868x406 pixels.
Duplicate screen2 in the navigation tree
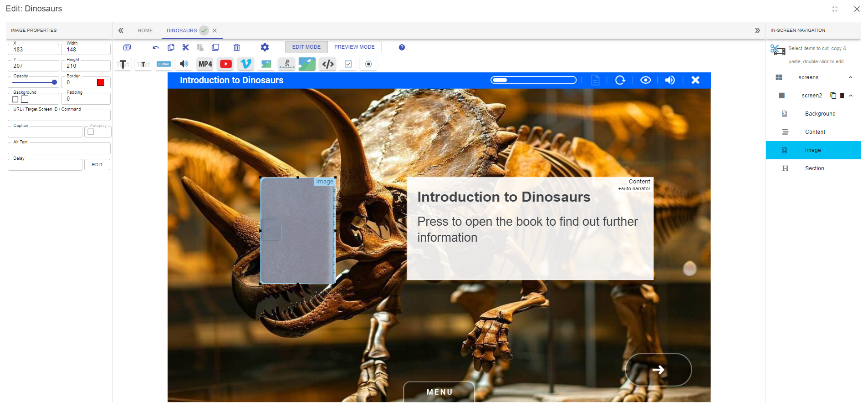tap(833, 96)
